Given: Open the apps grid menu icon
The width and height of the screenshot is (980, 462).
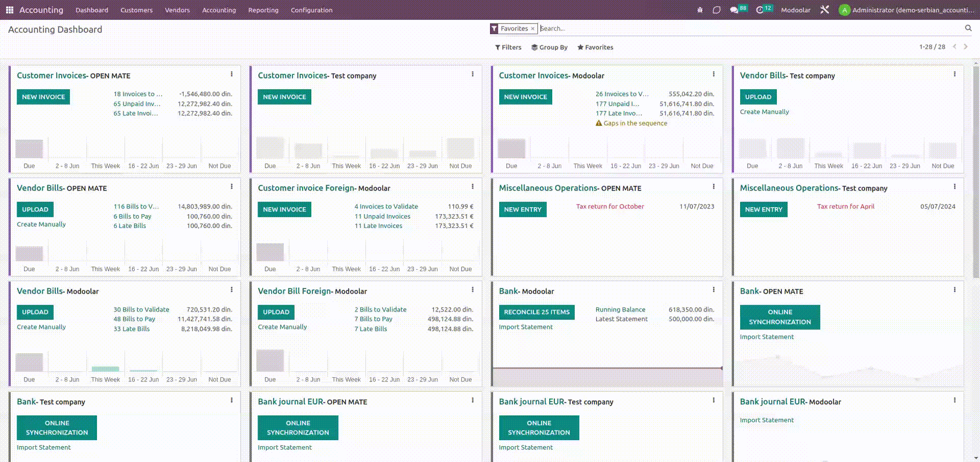Looking at the screenshot, I should coord(9,10).
